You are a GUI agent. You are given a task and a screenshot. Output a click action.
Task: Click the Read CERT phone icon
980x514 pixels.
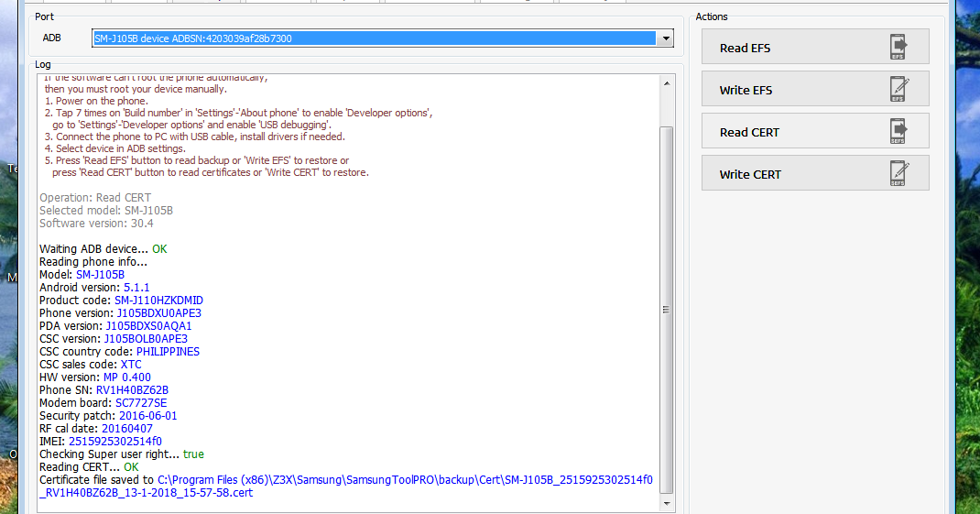coord(898,131)
